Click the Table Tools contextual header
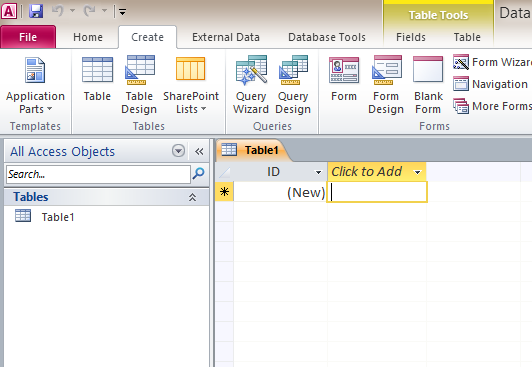 (x=438, y=15)
